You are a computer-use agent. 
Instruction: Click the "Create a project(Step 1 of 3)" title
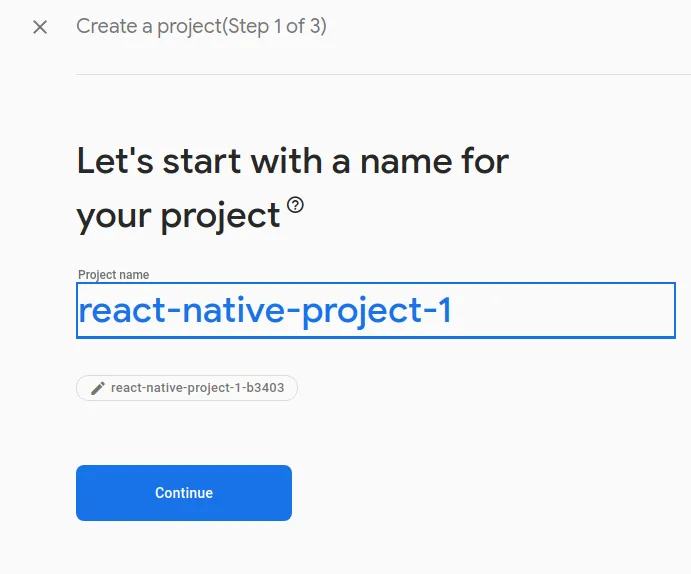click(x=201, y=26)
